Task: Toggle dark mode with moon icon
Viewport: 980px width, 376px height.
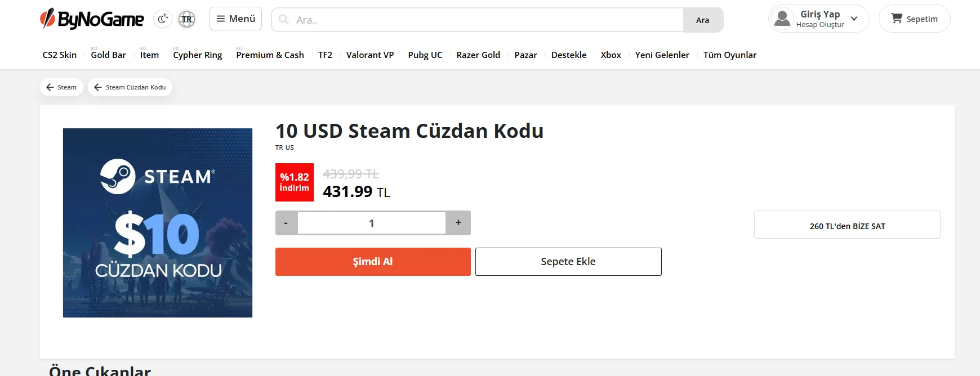Action: tap(163, 19)
